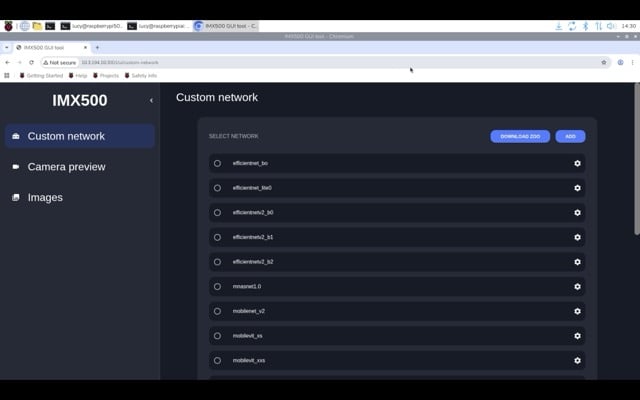Image resolution: width=640 pixels, height=400 pixels.
Task: Open settings gear for mnasnet1.0
Action: click(x=577, y=287)
